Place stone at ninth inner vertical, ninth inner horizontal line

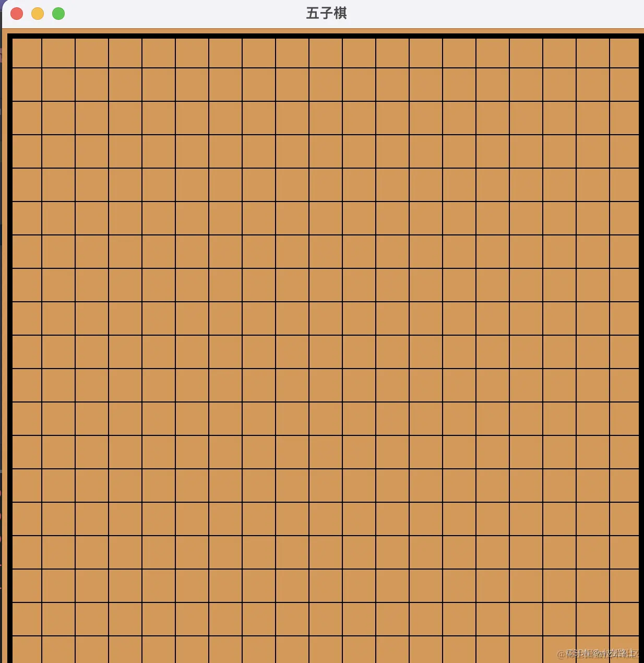(309, 335)
